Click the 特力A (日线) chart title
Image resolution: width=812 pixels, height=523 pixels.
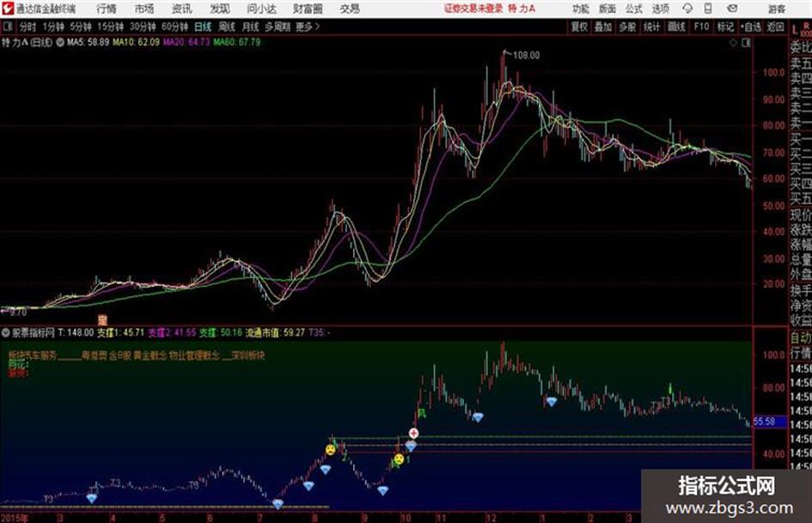click(x=27, y=42)
